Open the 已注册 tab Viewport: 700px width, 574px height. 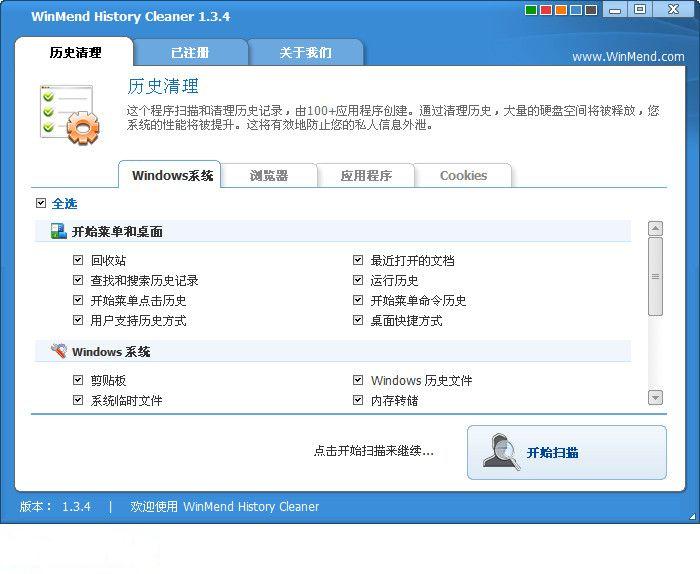[191, 53]
